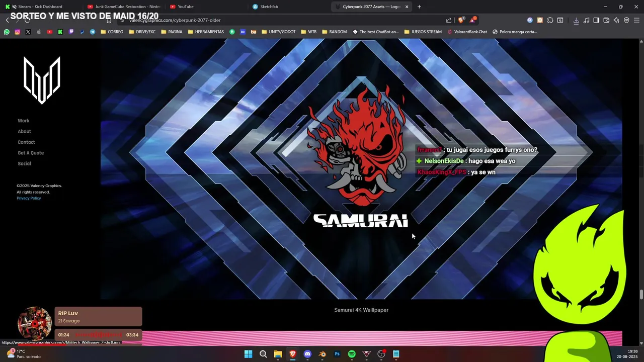Open File Explorer from the taskbar

coord(278,354)
